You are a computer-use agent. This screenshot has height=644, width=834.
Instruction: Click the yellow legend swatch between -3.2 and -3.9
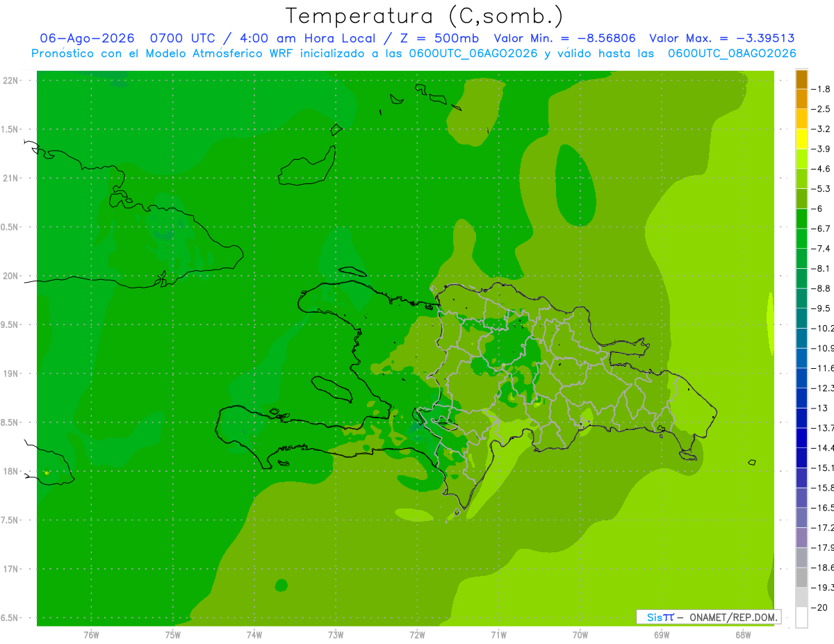(x=801, y=139)
